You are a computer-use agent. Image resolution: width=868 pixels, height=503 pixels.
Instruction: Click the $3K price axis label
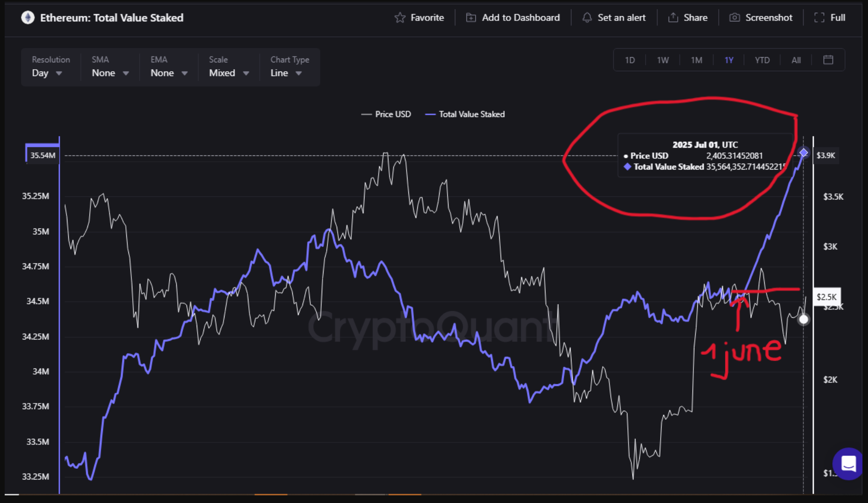coord(830,247)
